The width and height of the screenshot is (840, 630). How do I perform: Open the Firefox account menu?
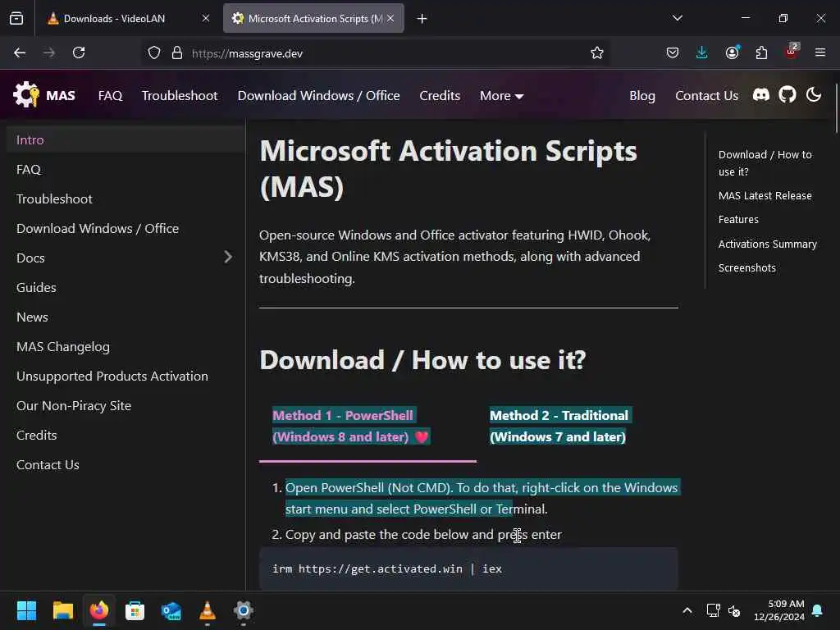click(x=732, y=53)
